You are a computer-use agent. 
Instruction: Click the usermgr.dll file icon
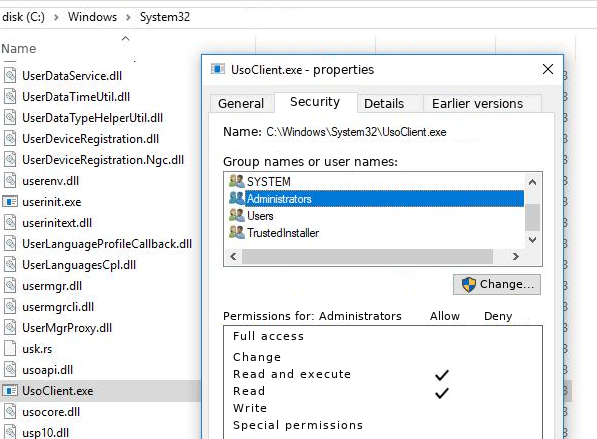(10, 286)
